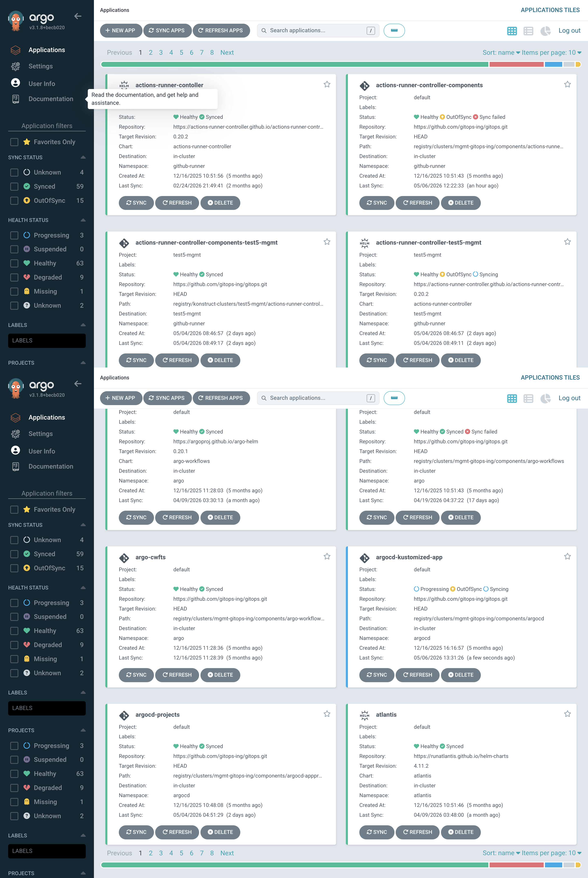
Task: Click Settings gear icon in topmost sidebar
Action: [x=15, y=66]
